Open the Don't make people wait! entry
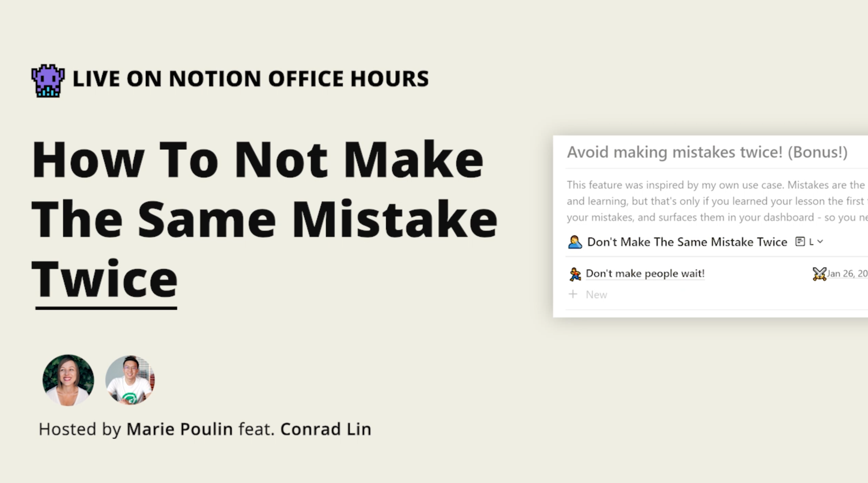868x483 pixels. click(x=645, y=274)
